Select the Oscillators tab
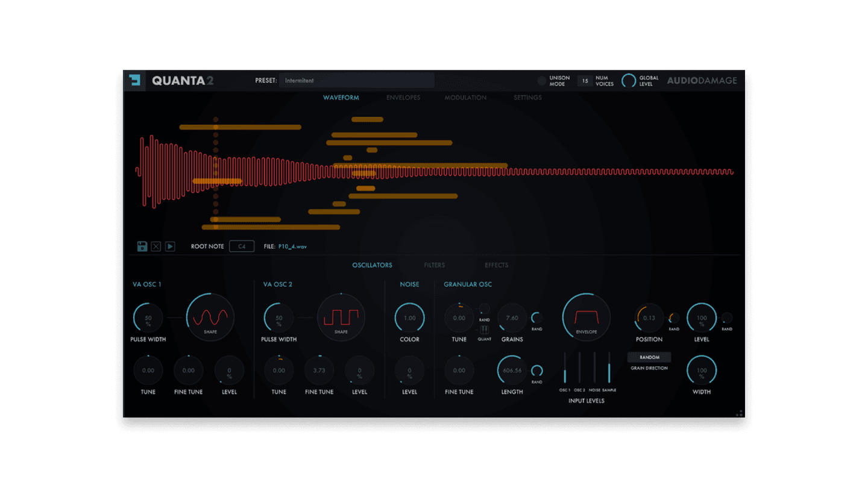 click(372, 265)
